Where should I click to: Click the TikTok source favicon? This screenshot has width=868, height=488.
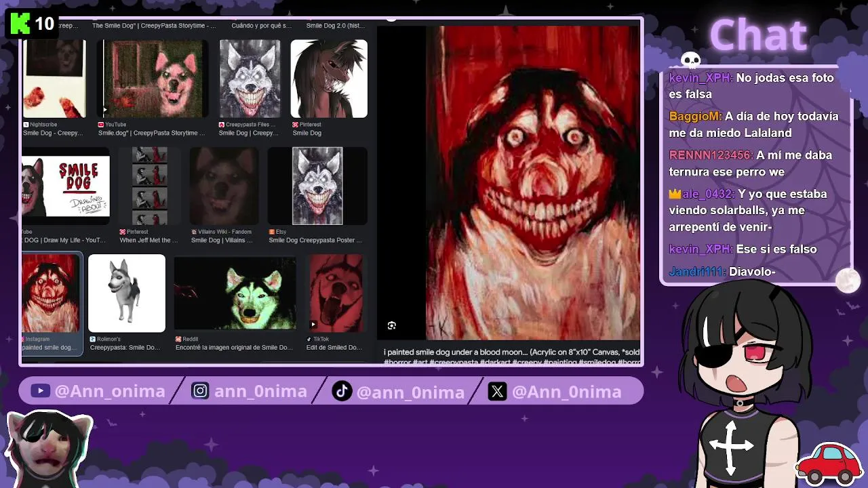[x=309, y=339]
